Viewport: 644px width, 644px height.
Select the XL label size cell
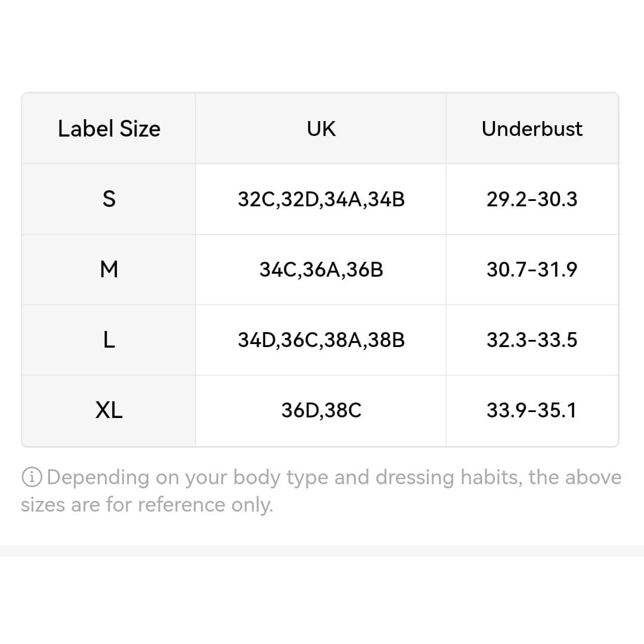pyautogui.click(x=109, y=410)
